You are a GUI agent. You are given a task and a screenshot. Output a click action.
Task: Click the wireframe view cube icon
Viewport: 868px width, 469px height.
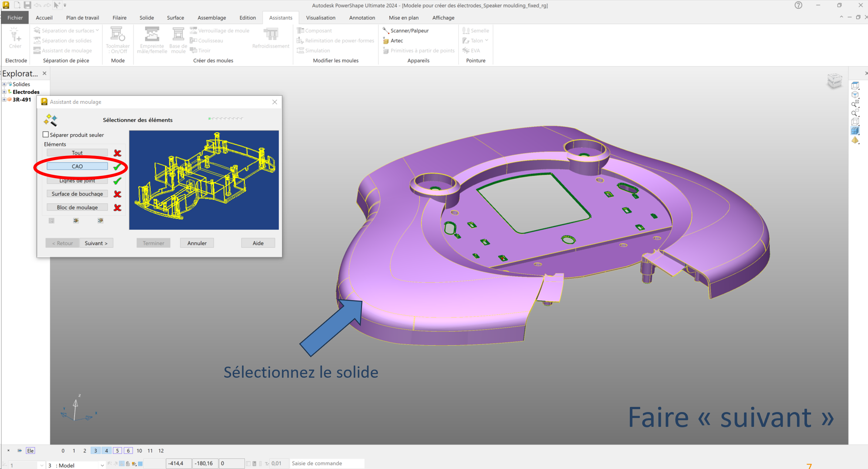coord(855,122)
